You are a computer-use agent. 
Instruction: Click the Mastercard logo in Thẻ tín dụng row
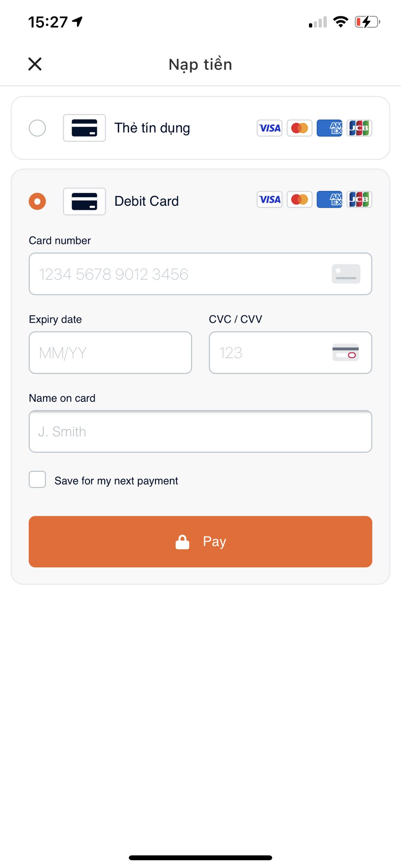click(x=300, y=128)
